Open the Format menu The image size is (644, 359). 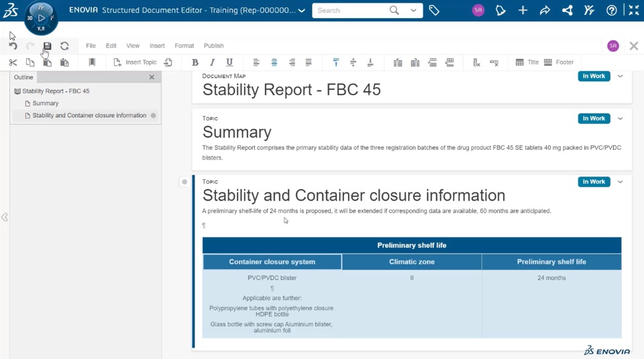point(184,46)
